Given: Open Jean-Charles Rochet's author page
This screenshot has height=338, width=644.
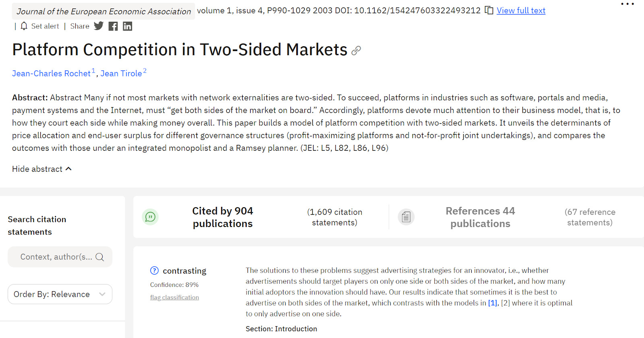Looking at the screenshot, I should coord(52,73).
